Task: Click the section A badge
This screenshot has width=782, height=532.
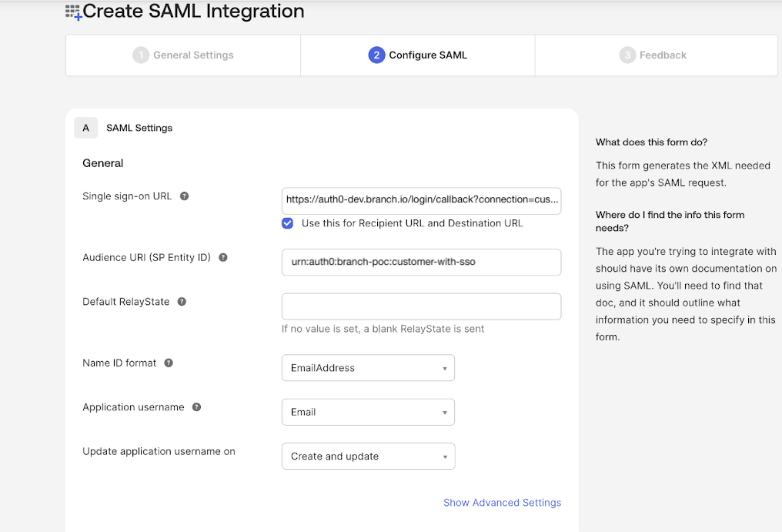Action: click(85, 128)
